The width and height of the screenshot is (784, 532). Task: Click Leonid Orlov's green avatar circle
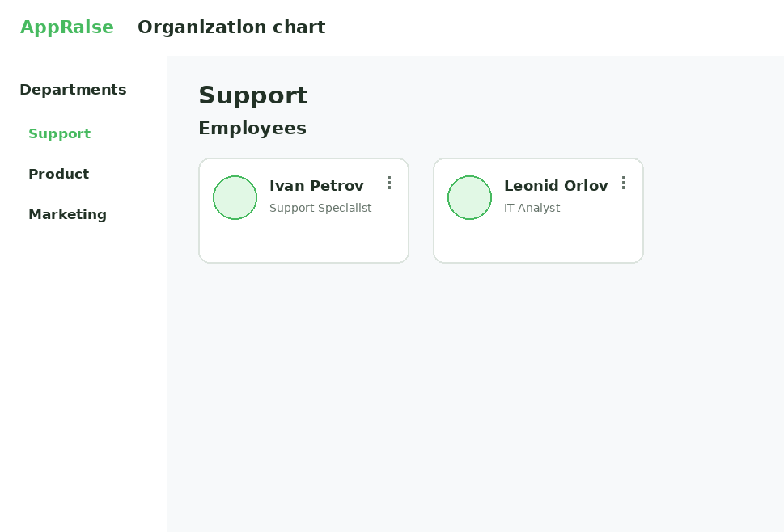tap(469, 197)
